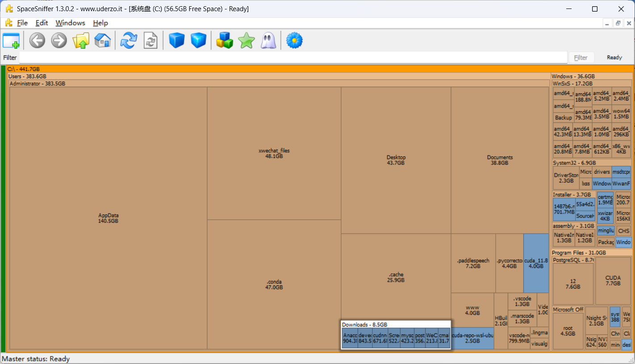Click the blue flower toolbar icon
The width and height of the screenshot is (635, 364).
tap(294, 41)
